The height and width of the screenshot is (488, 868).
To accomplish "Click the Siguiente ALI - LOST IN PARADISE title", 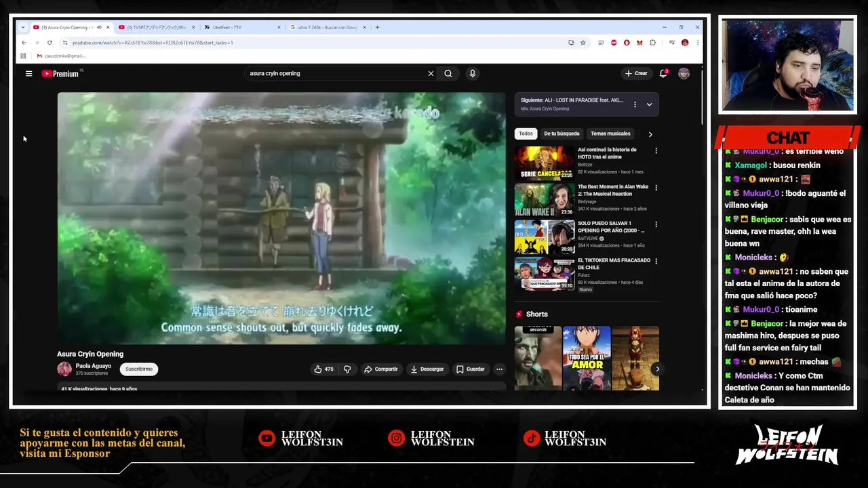I will coord(572,100).
